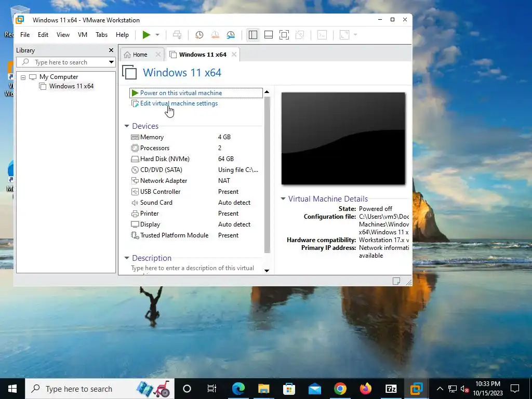This screenshot has height=399, width=532.
Task: Click the Memory device icon
Action: coord(135,137)
